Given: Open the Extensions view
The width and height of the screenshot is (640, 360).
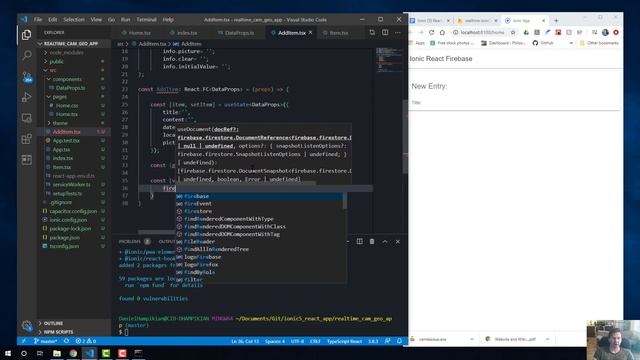Looking at the screenshot, I should [x=27, y=139].
